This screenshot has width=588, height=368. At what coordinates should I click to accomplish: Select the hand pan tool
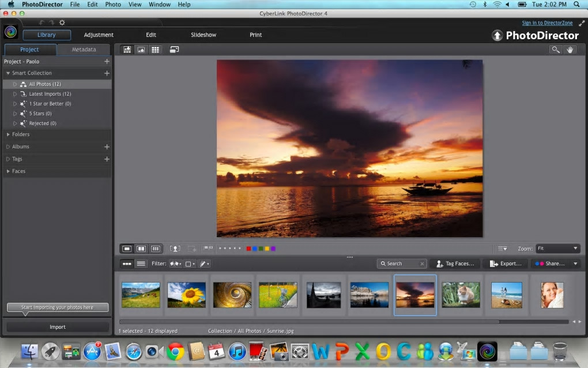point(570,50)
